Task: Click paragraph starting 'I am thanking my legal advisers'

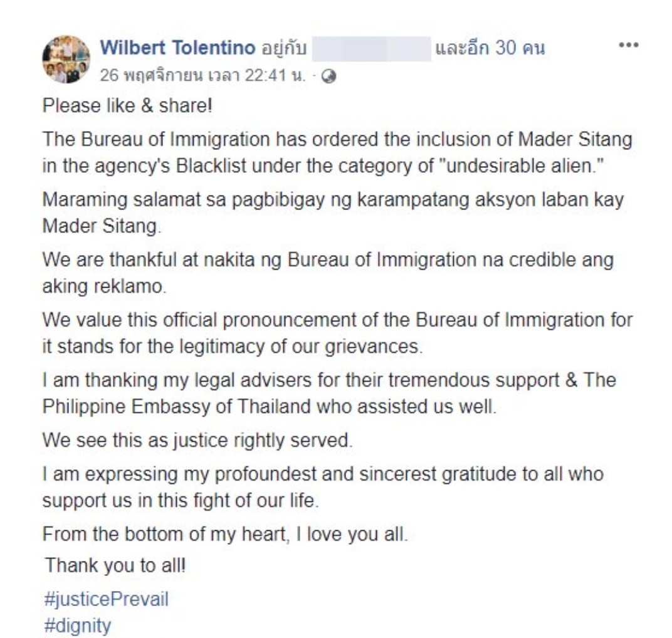Action: pos(329,393)
